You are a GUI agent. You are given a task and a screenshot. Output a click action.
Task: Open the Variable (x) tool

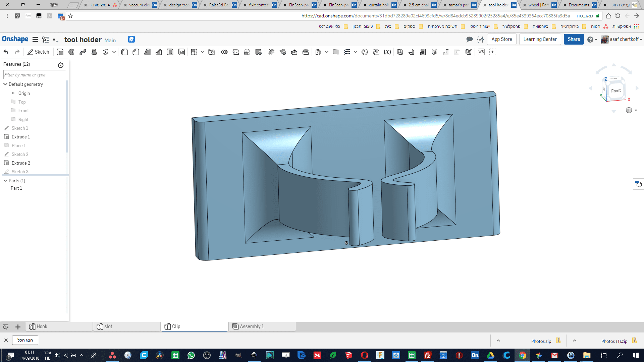387,52
